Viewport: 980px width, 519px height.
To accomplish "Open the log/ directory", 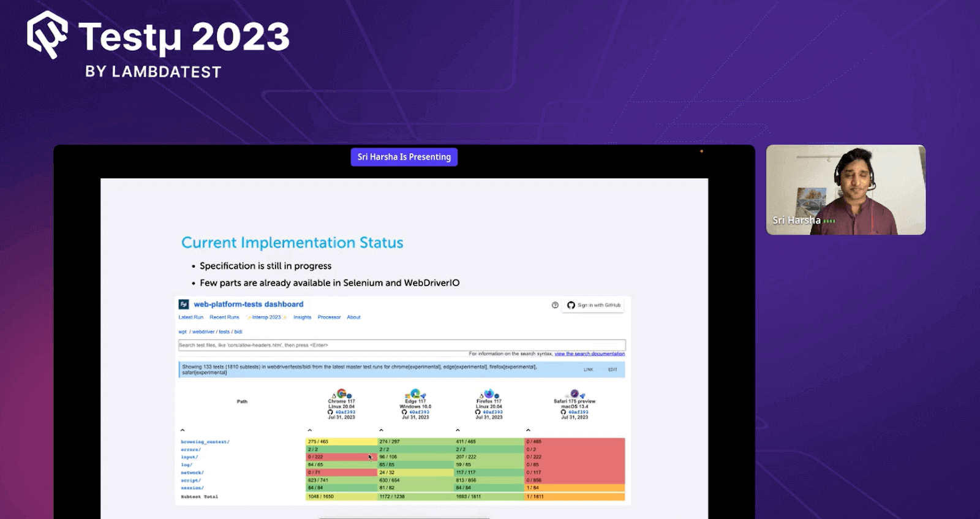I will tap(186, 465).
